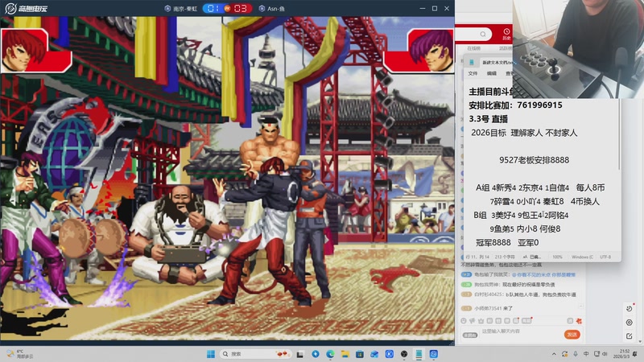Click the megaphone icon in chat toolbar
644x362 pixels.
coord(473,320)
